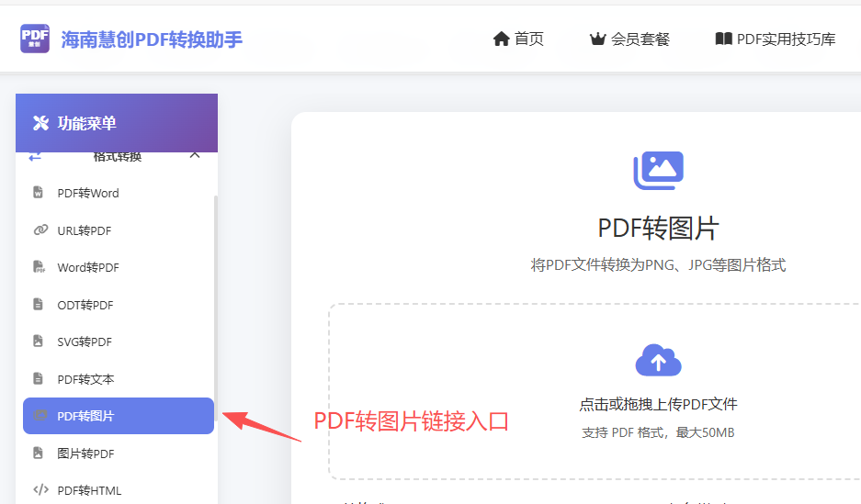Collapse the 格式转换 section chevron
This screenshot has width=861, height=504.
(x=195, y=156)
